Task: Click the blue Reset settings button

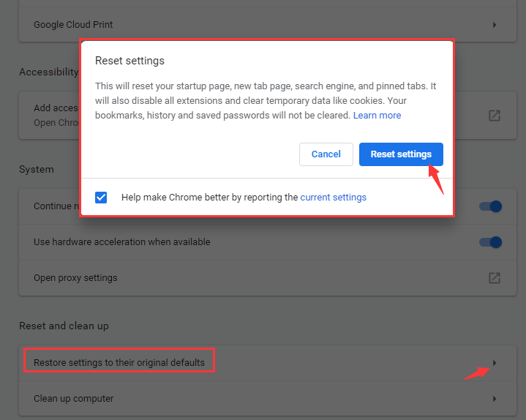Action: pos(401,154)
